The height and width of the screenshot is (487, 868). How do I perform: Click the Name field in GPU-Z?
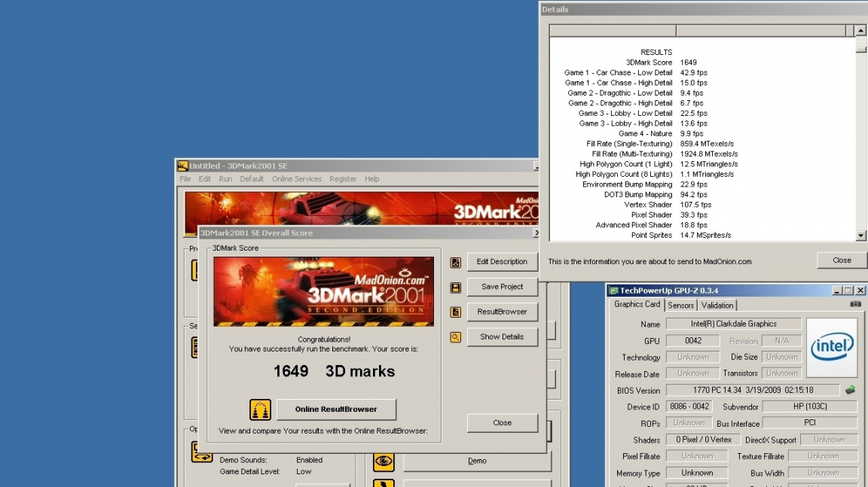[733, 324]
